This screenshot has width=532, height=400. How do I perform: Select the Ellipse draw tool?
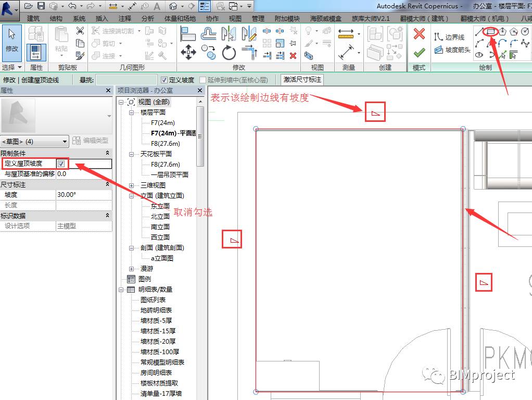pyautogui.click(x=479, y=55)
